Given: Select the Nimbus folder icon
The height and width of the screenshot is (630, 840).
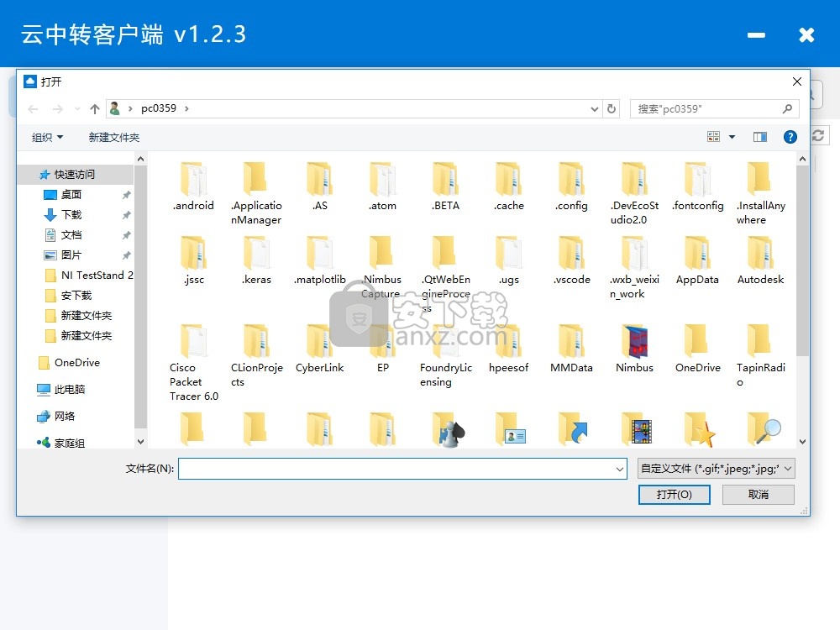Looking at the screenshot, I should pyautogui.click(x=634, y=341).
